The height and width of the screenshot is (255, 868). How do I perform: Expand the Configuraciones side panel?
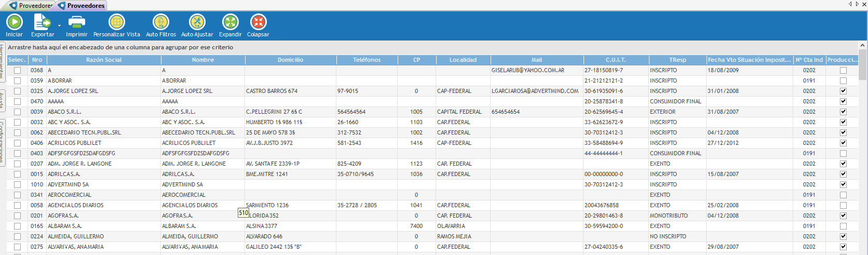coord(3,143)
